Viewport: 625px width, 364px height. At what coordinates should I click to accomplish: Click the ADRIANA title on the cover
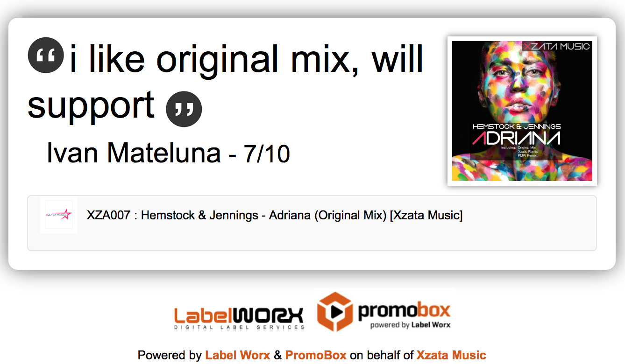[516, 138]
